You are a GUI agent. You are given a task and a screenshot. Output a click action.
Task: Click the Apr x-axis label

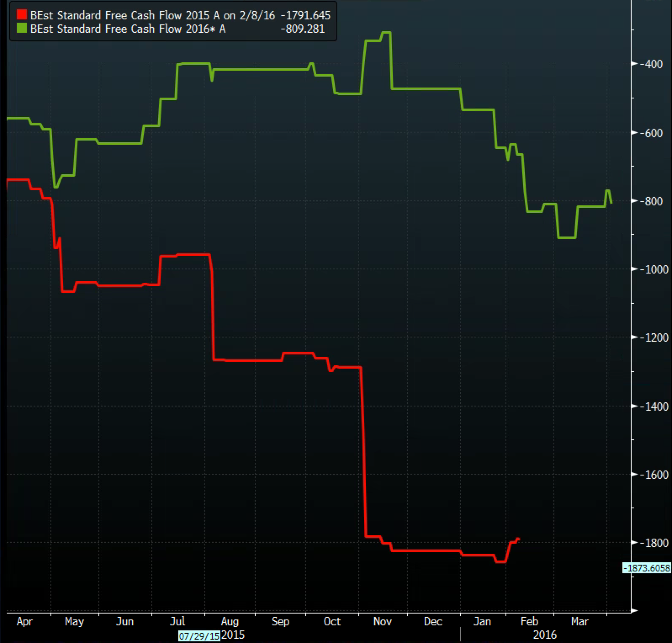pyautogui.click(x=24, y=622)
